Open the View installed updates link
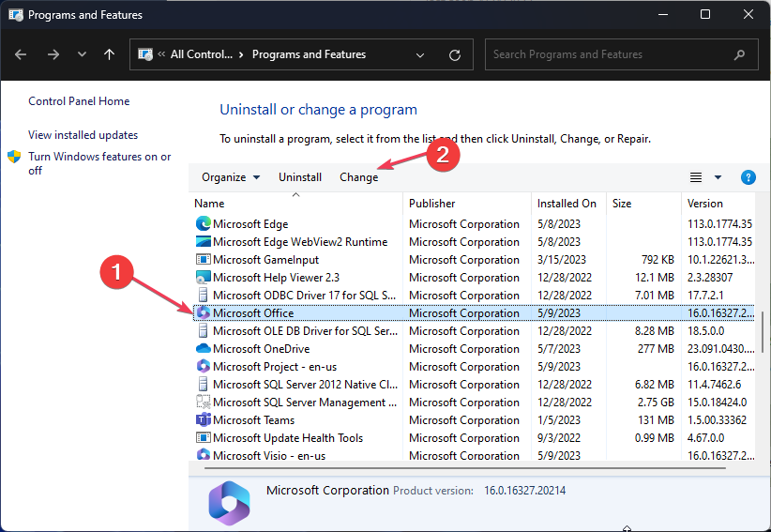This screenshot has width=771, height=532. 83,135
